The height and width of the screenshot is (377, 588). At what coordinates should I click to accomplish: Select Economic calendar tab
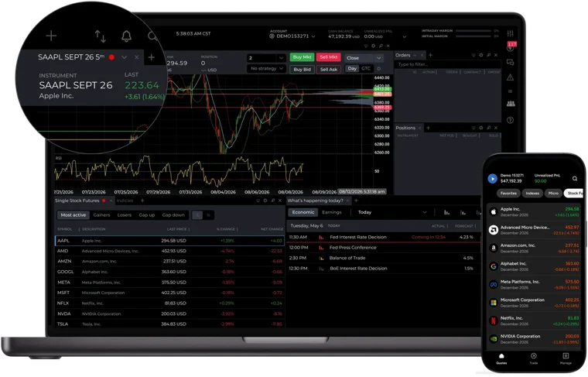(303, 212)
